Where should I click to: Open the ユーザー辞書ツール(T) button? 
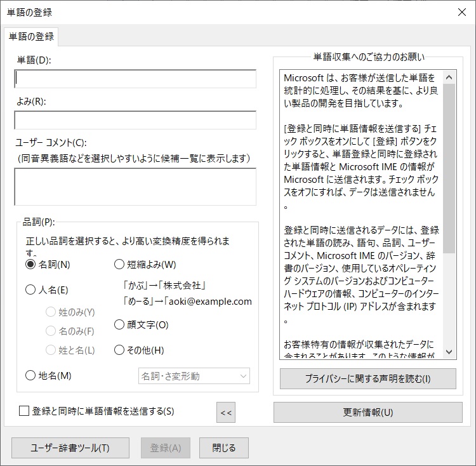(x=70, y=448)
